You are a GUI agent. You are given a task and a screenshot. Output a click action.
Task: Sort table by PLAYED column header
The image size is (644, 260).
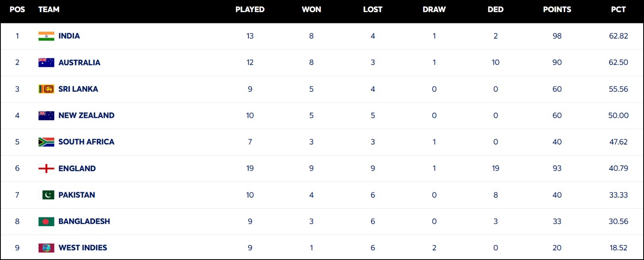[x=250, y=9]
